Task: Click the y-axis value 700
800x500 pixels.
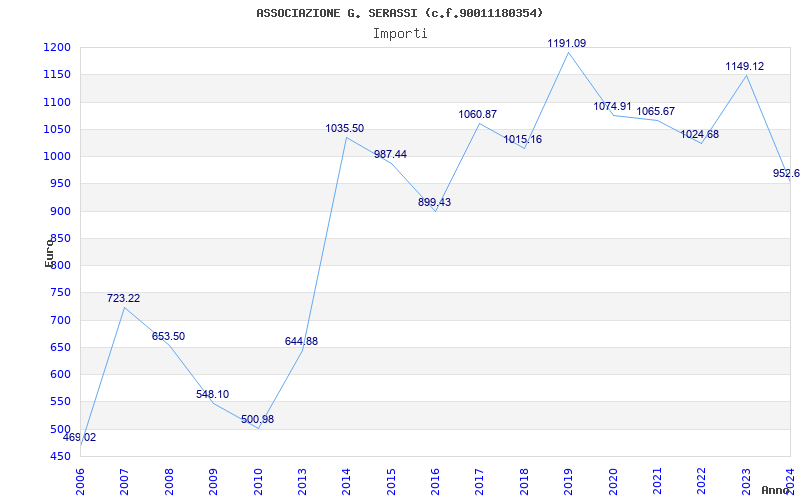Action: pyautogui.click(x=60, y=320)
